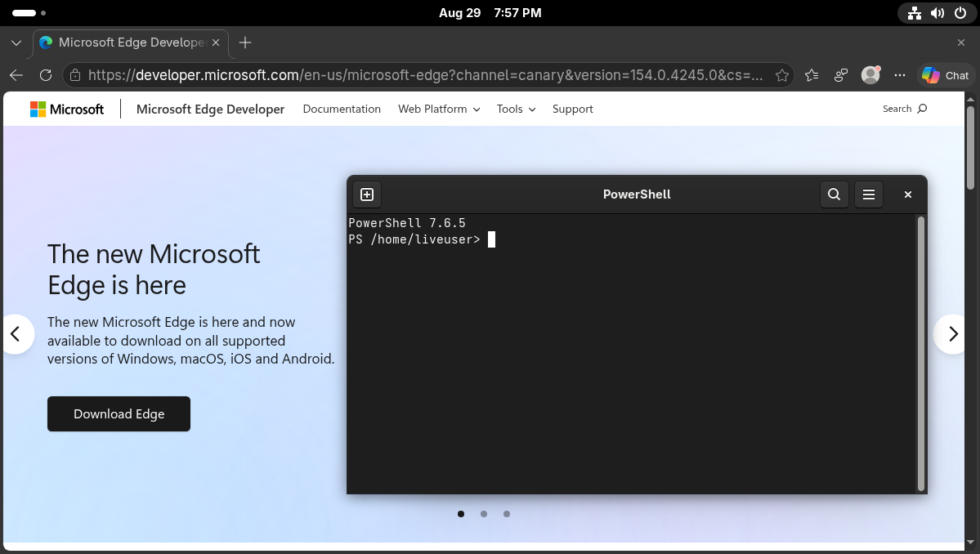Expand the Web Platform dropdown

[439, 109]
